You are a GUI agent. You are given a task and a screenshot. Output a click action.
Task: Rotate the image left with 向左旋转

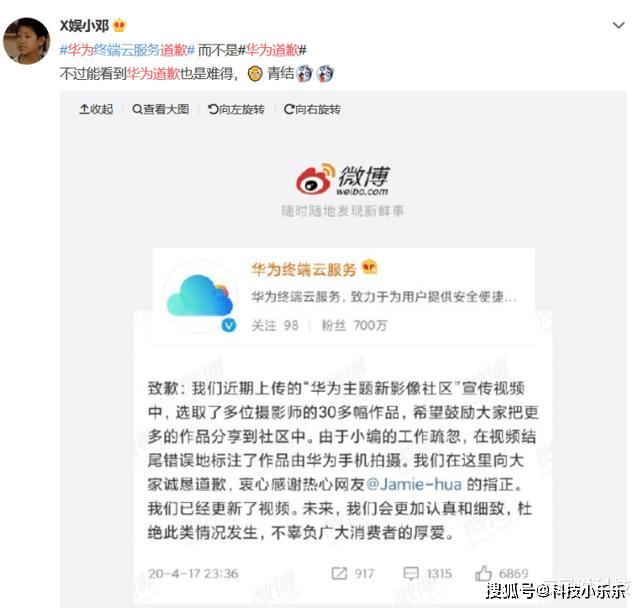point(236,109)
